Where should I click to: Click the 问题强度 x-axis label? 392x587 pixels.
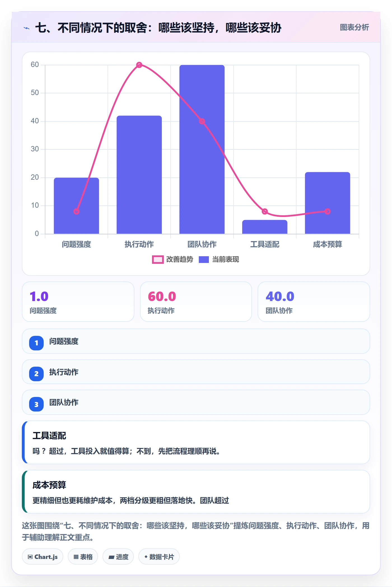76,244
